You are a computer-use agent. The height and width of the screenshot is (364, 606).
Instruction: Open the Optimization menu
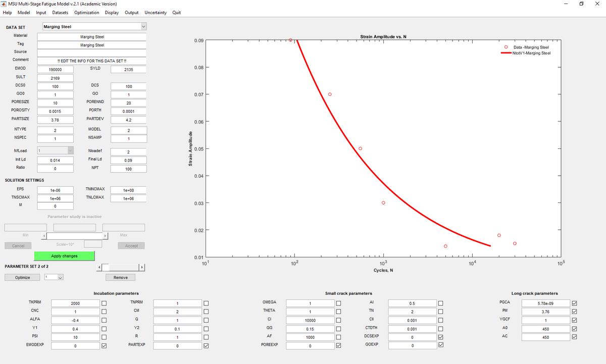click(86, 13)
